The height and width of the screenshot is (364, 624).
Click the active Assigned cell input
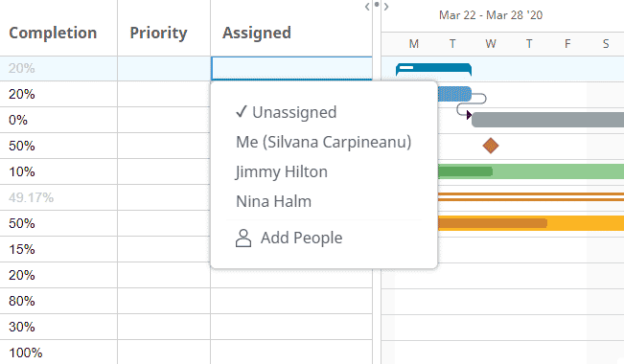tap(291, 68)
